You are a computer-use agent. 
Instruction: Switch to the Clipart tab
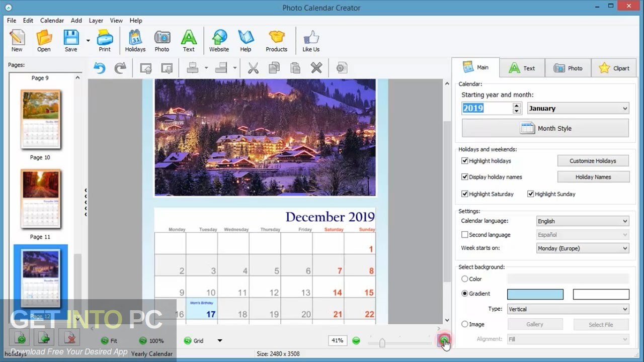pyautogui.click(x=614, y=68)
